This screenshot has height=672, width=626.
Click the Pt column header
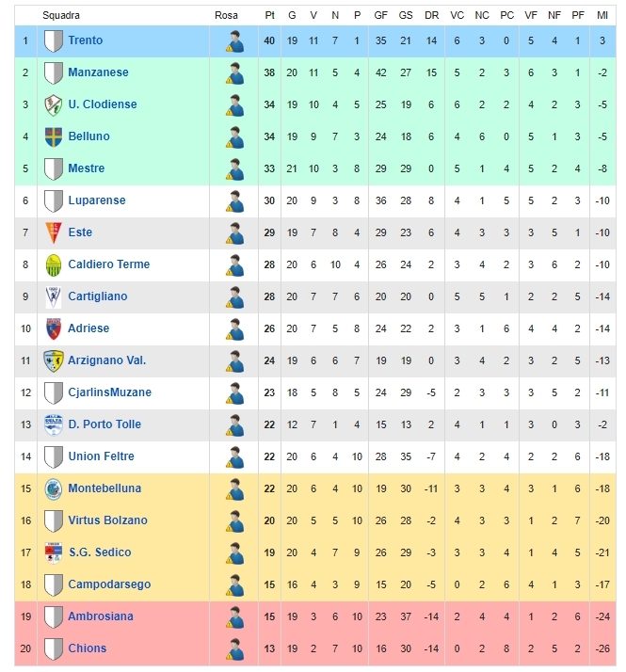[x=269, y=15]
